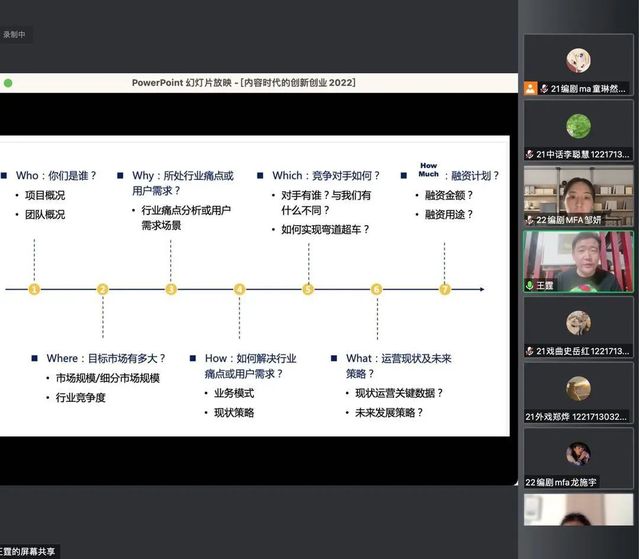Click the green active microphone icon for 王霆
This screenshot has height=559, width=639.
click(x=530, y=285)
